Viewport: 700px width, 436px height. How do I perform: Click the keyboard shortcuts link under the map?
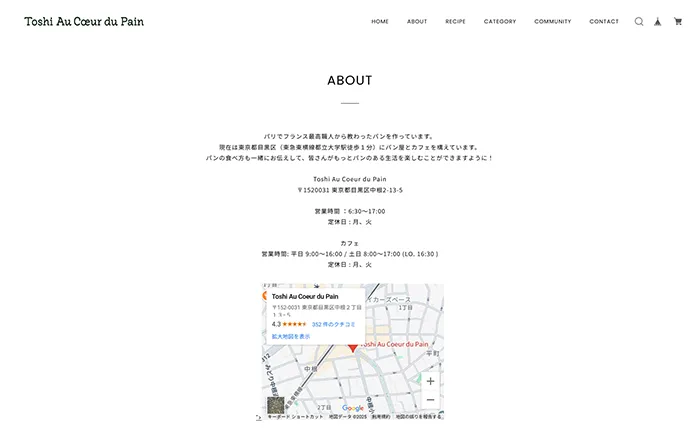coord(295,416)
